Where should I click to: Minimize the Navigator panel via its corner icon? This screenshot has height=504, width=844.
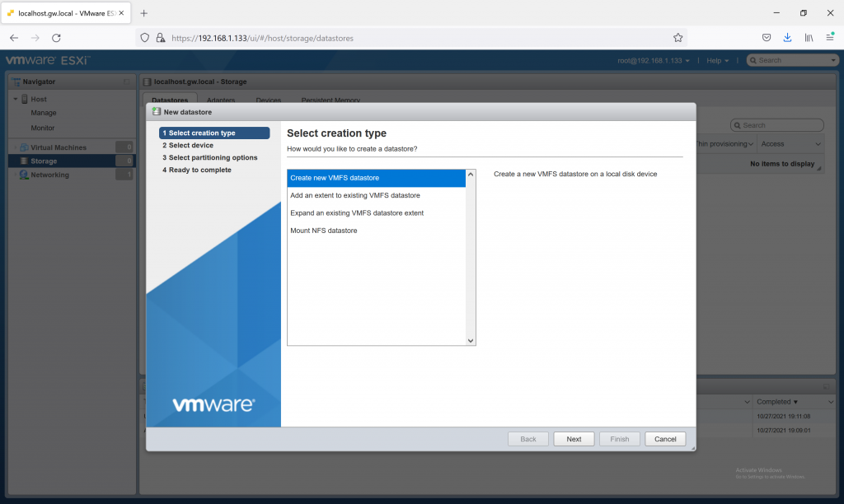pyautogui.click(x=127, y=82)
